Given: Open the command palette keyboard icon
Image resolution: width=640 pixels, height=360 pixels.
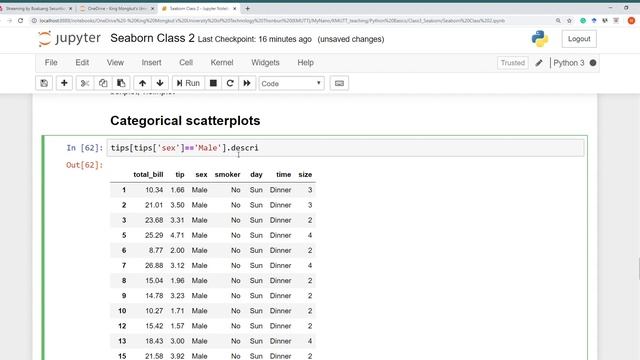Looking at the screenshot, I should (339, 83).
